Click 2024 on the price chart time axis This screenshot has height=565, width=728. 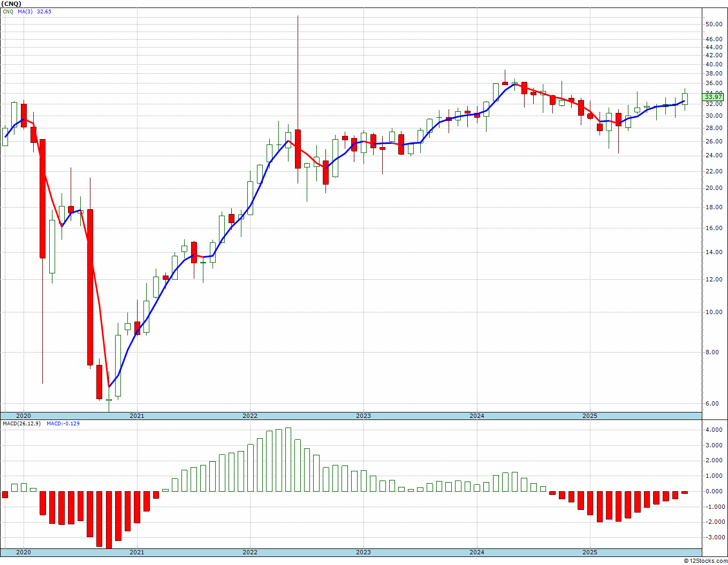coord(477,416)
